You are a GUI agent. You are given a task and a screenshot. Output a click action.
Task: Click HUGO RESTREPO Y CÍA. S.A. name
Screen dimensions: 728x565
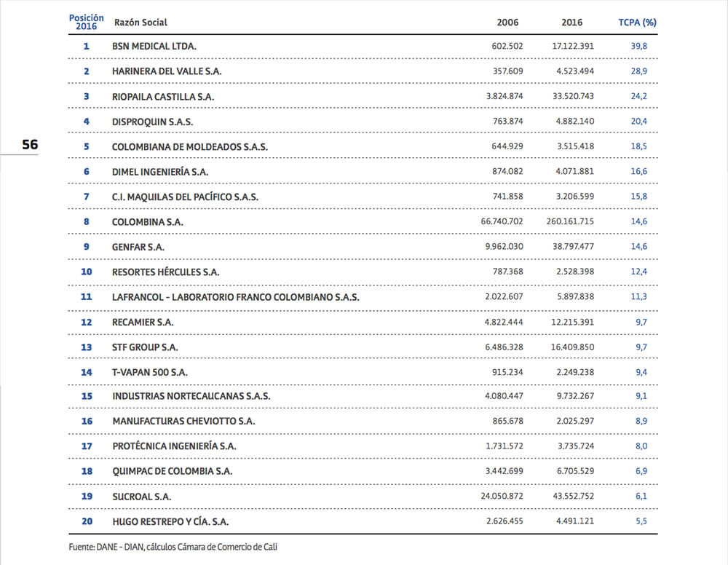(x=171, y=521)
